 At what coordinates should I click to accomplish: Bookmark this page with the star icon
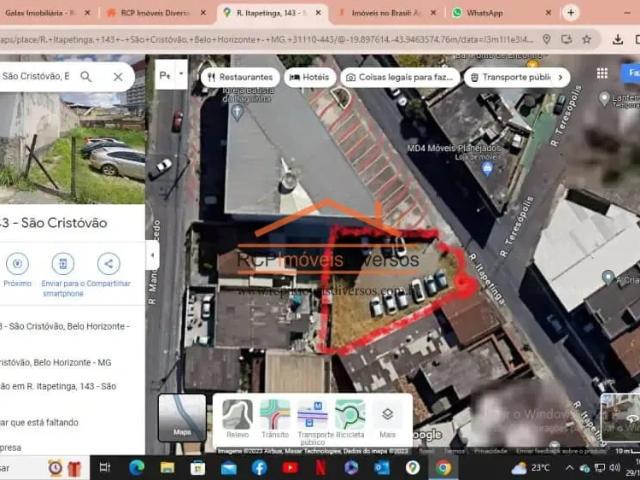click(x=587, y=39)
